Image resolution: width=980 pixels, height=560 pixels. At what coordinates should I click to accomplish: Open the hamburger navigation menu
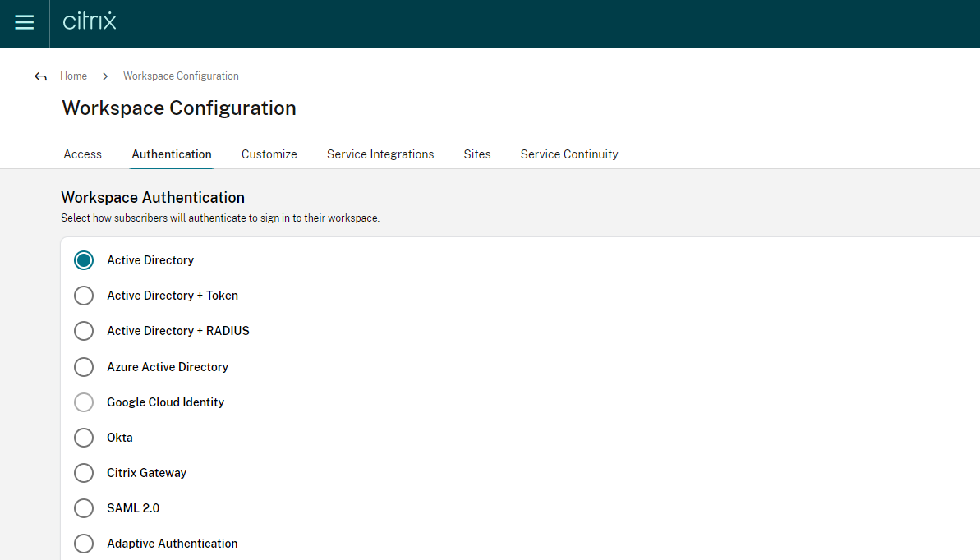(x=25, y=23)
